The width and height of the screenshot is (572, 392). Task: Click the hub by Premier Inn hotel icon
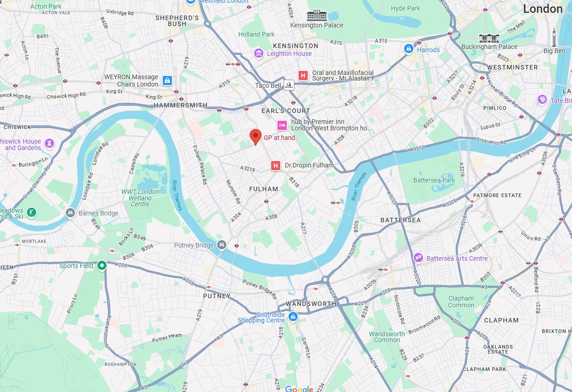(x=283, y=125)
